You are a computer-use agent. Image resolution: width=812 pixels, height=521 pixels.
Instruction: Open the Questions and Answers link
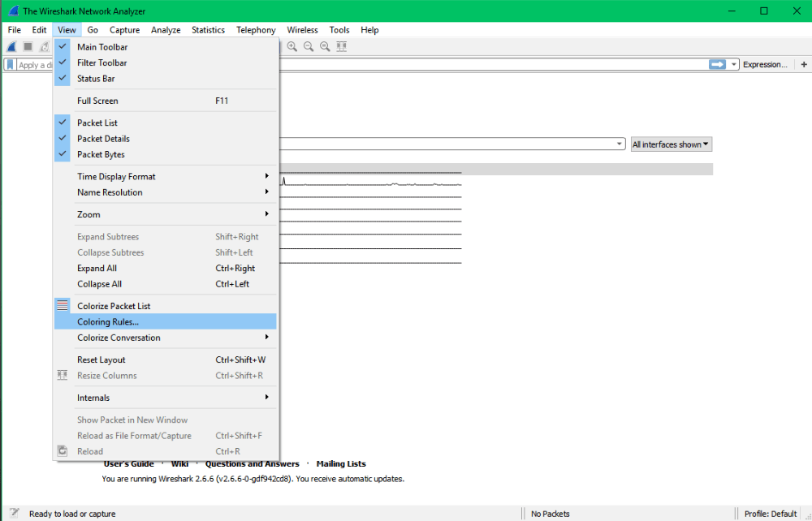coord(253,464)
